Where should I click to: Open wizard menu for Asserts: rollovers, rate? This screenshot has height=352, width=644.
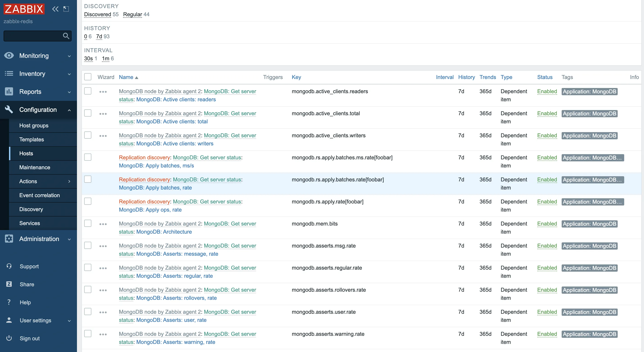click(x=103, y=290)
